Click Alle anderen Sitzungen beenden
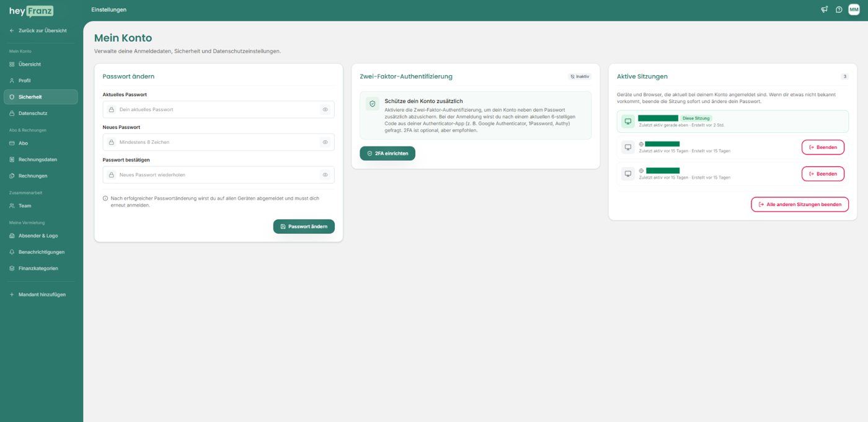Screen dimensions: 868x422 (800, 204)
